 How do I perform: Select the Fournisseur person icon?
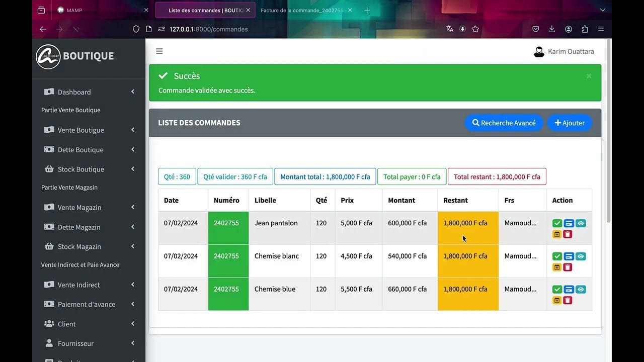[x=50, y=343]
